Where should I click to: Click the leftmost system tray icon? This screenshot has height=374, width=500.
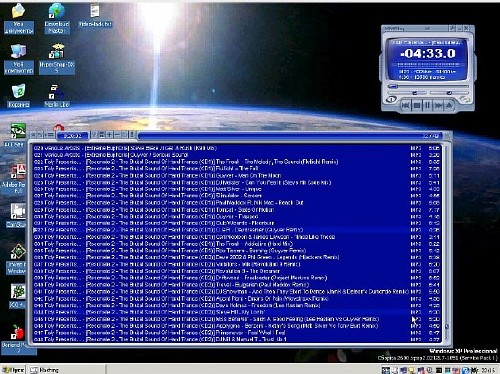pyautogui.click(x=386, y=370)
